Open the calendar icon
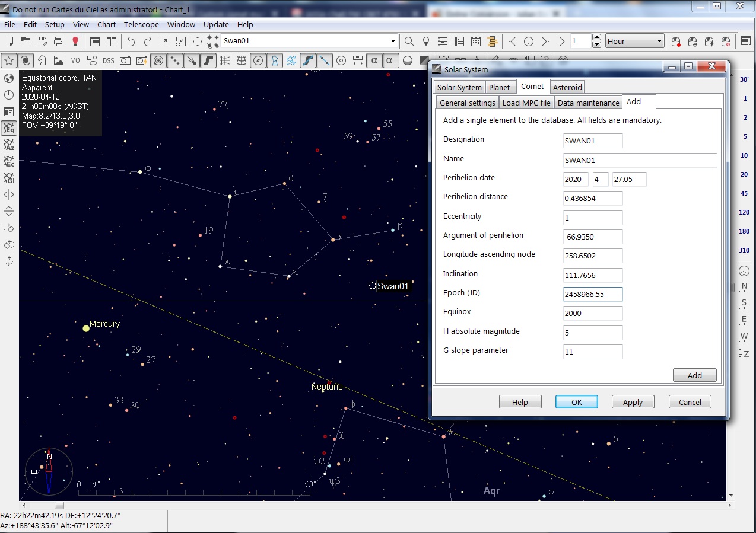The width and height of the screenshot is (756, 533). tap(475, 42)
